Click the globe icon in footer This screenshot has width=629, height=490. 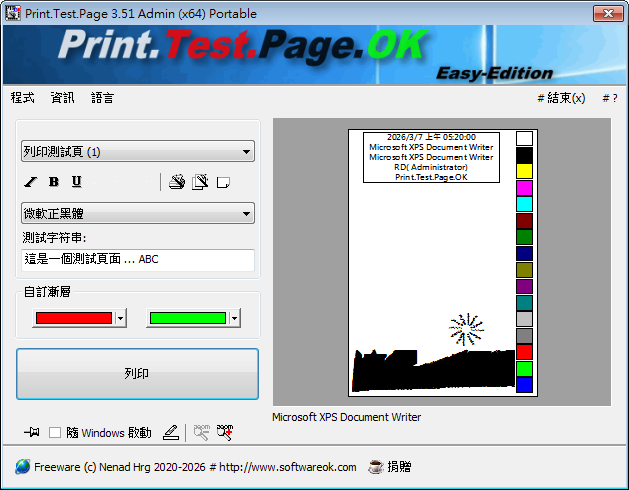pos(22,467)
